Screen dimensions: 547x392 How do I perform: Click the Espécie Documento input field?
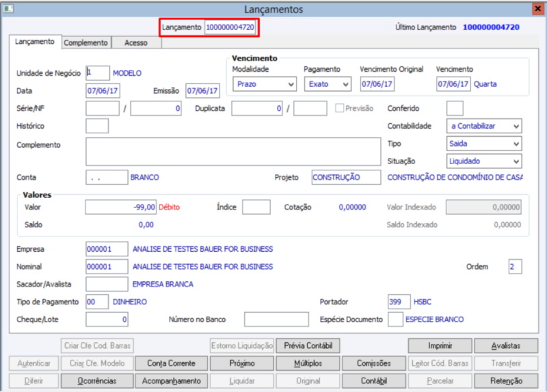point(396,319)
